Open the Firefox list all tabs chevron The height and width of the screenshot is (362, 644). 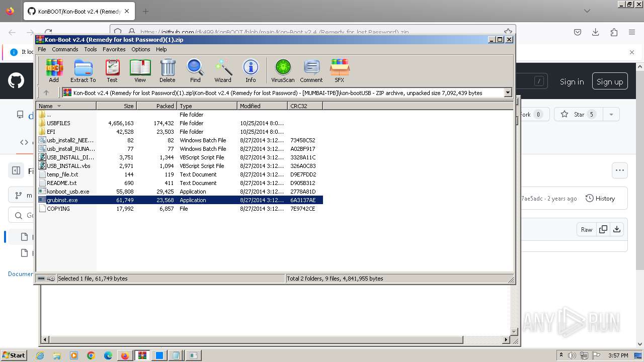click(587, 11)
